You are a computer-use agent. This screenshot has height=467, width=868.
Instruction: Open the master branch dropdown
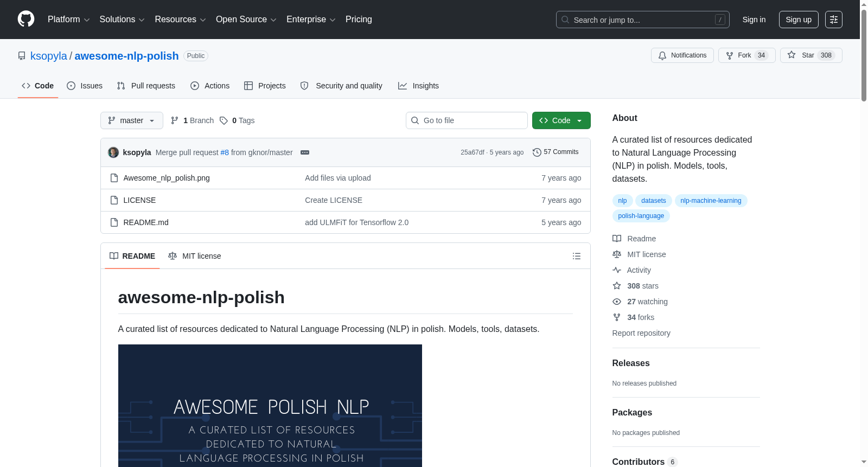click(132, 120)
